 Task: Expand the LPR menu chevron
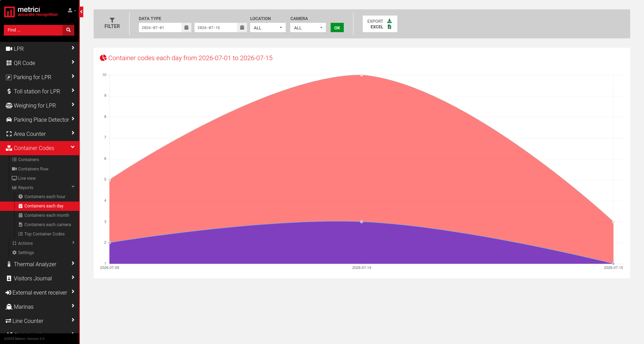pyautogui.click(x=73, y=48)
